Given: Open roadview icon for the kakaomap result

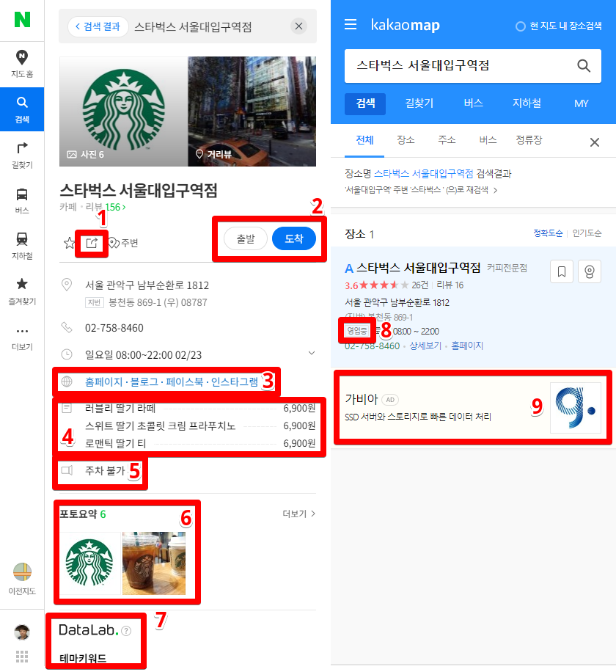Looking at the screenshot, I should point(590,271).
